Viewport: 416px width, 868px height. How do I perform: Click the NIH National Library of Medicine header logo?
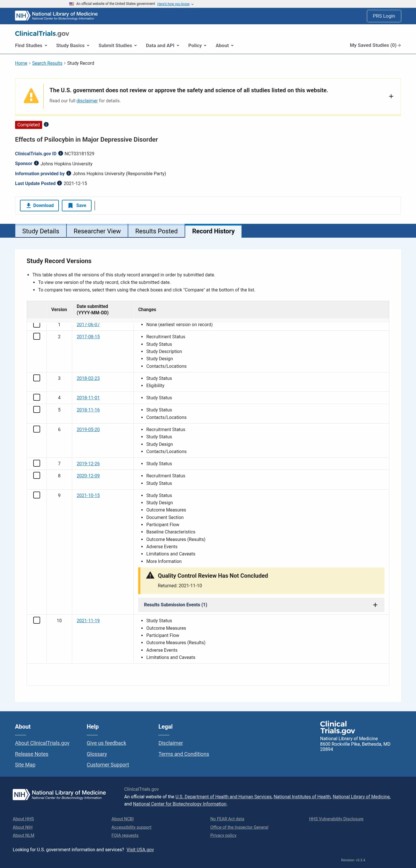coord(56,16)
